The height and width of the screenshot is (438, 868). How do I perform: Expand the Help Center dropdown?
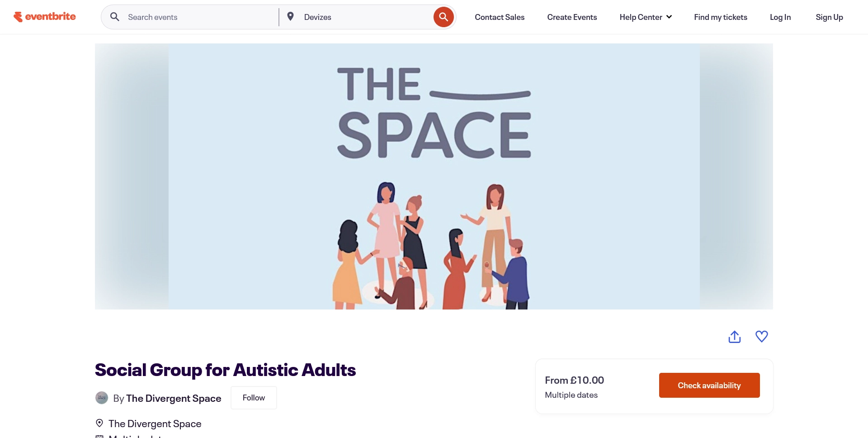[x=646, y=17]
